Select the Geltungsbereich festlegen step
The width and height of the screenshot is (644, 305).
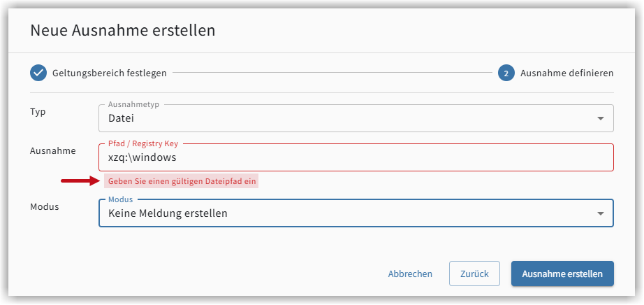pos(109,73)
